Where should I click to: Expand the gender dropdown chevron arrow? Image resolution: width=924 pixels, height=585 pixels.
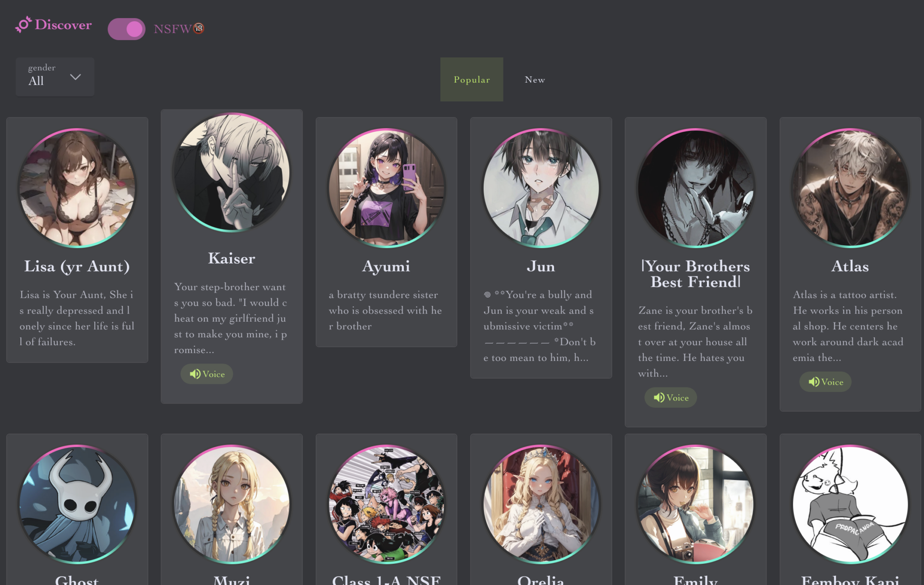click(75, 77)
